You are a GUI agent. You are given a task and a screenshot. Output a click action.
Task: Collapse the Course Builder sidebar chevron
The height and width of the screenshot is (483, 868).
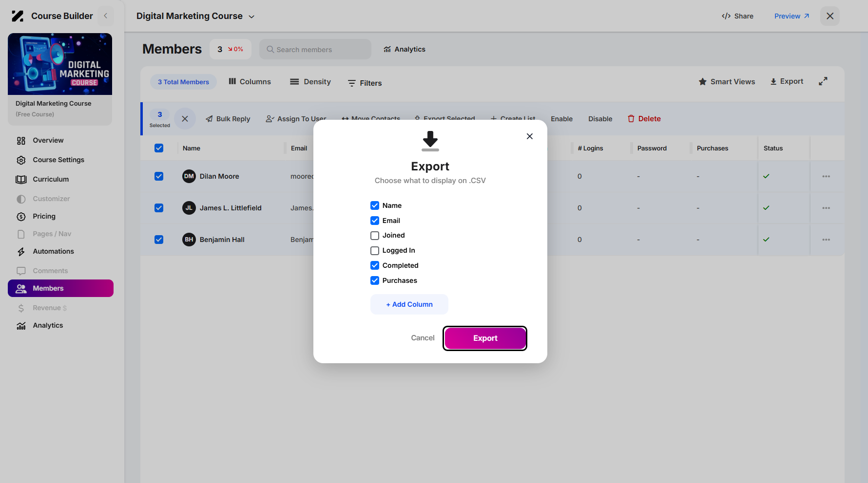[105, 16]
